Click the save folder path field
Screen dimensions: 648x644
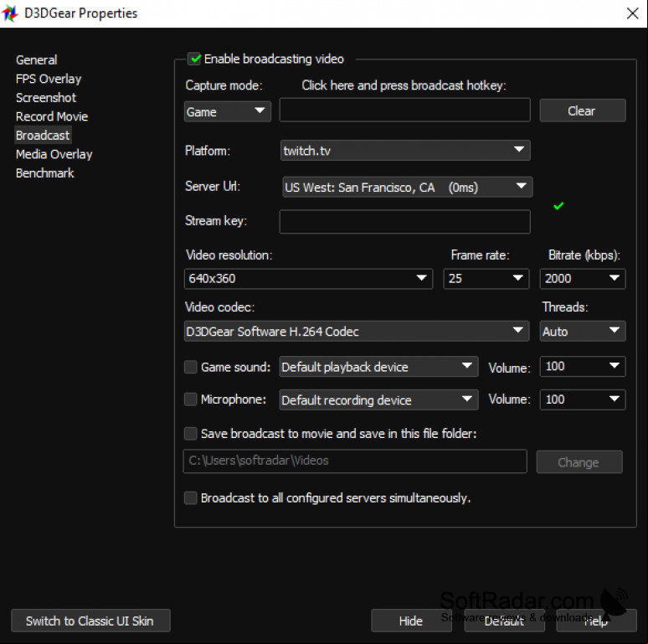click(x=355, y=461)
